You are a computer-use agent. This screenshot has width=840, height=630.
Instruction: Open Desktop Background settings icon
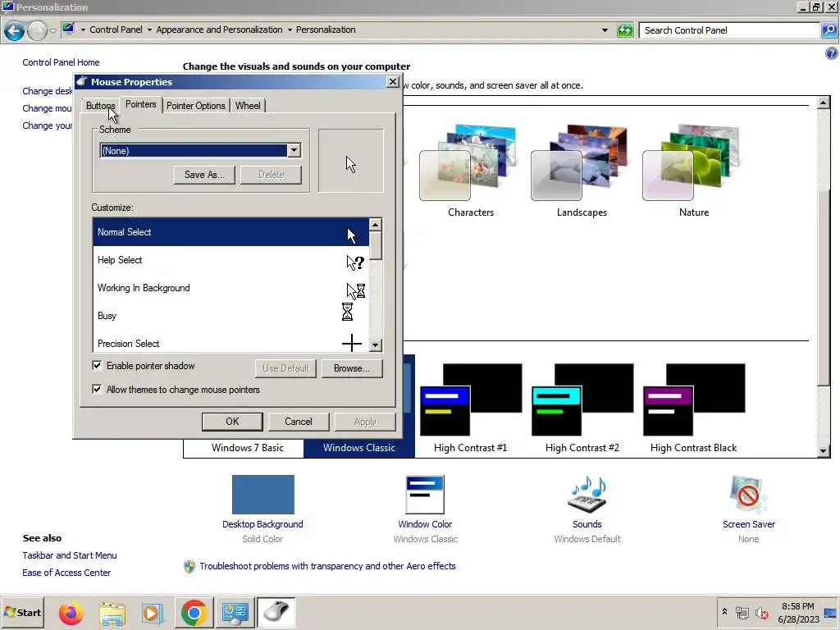click(x=262, y=495)
